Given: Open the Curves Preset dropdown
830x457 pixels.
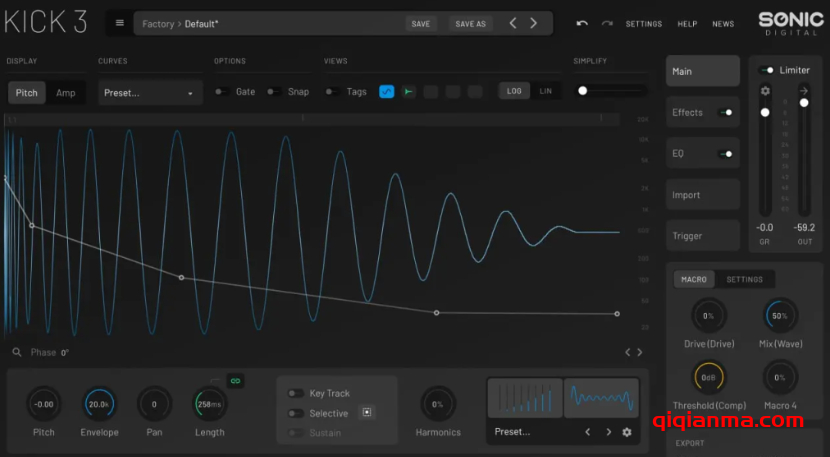Looking at the screenshot, I should [x=150, y=93].
